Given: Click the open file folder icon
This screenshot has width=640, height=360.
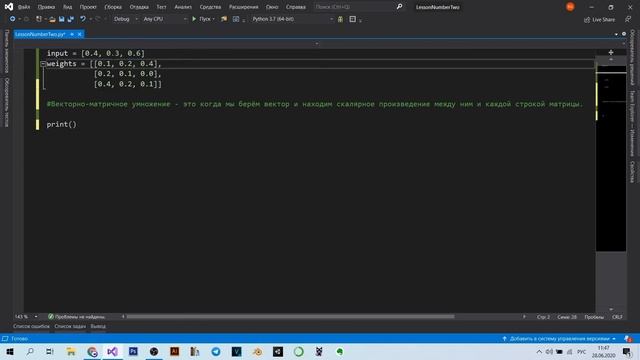Looking at the screenshot, I should coord(52,19).
